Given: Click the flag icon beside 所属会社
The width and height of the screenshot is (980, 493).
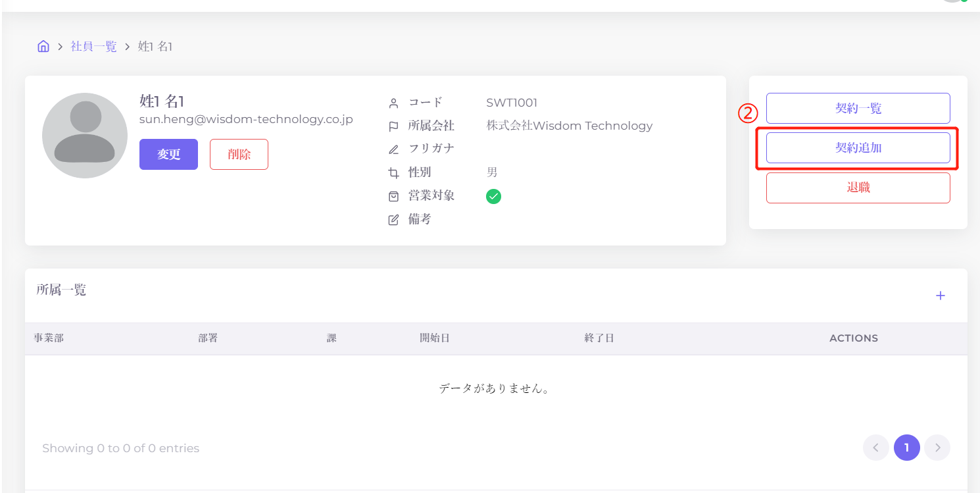Looking at the screenshot, I should coord(393,126).
